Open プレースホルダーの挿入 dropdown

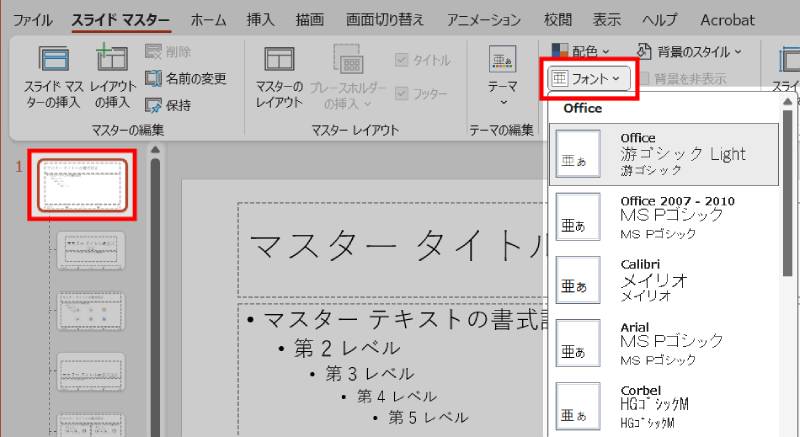pyautogui.click(x=348, y=76)
